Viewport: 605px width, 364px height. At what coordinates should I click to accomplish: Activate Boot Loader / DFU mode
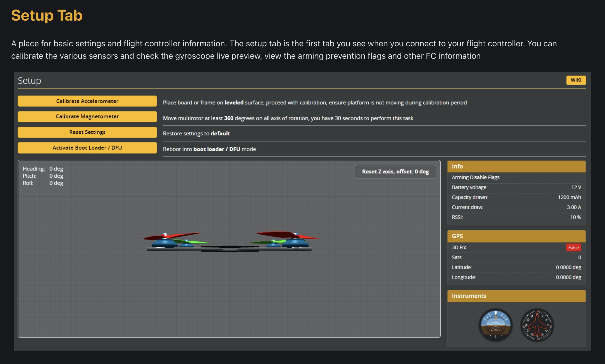87,148
